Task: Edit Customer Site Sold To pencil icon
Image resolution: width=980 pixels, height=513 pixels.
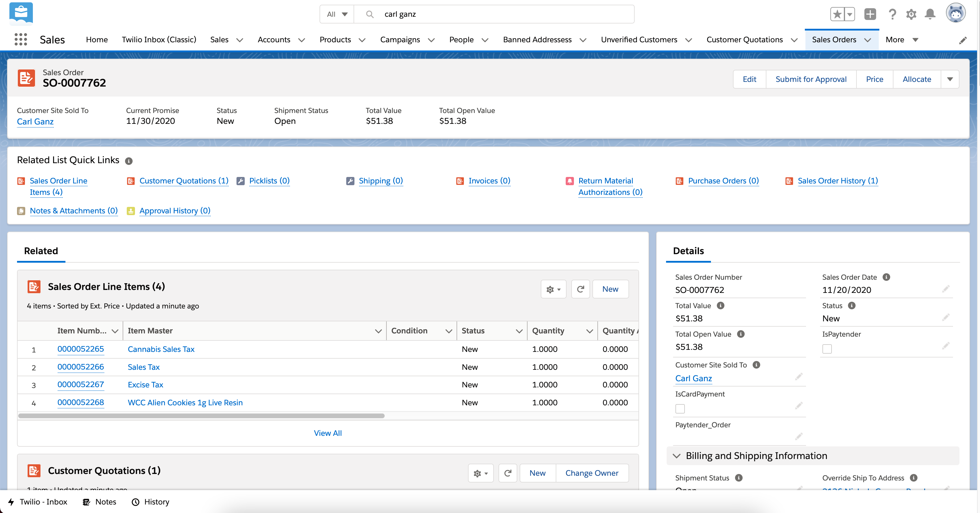Action: tap(799, 377)
